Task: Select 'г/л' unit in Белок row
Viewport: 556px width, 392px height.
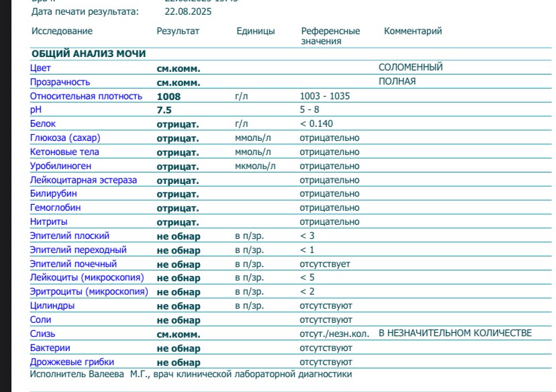Action: point(242,124)
